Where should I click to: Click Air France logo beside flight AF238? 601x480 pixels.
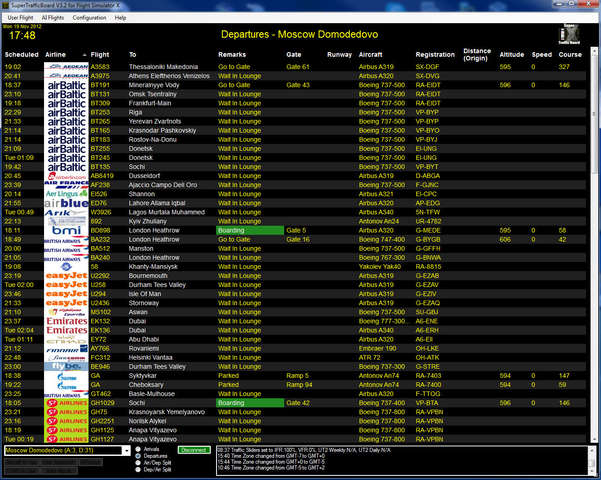click(x=66, y=185)
